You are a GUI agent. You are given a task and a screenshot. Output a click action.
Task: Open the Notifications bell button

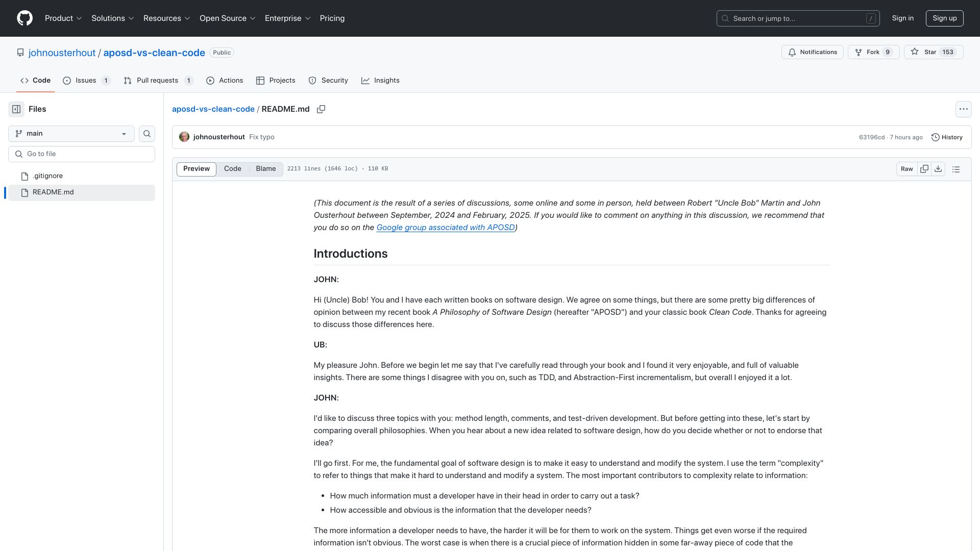pos(812,52)
